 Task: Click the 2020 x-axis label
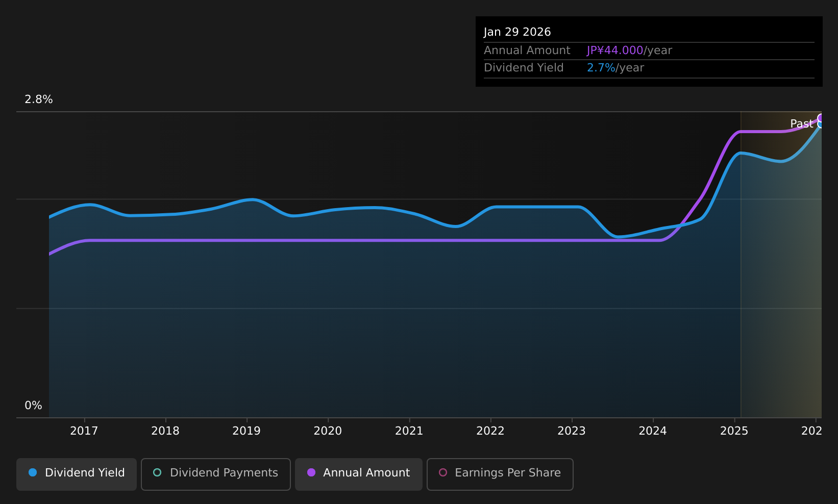[328, 431]
